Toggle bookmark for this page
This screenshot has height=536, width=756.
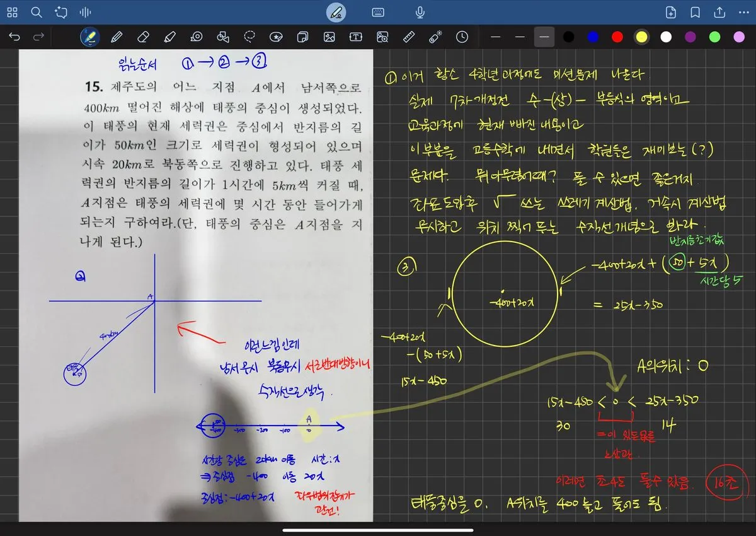(x=696, y=12)
